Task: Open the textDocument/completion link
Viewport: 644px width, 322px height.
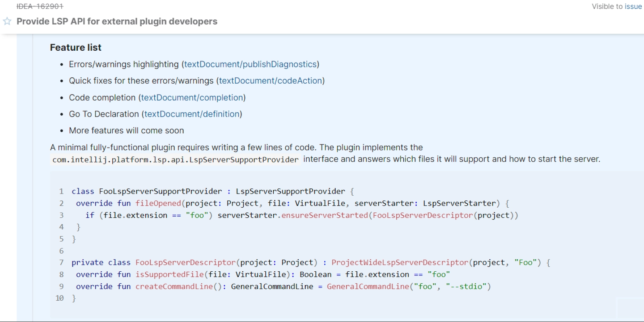Action: (x=192, y=98)
